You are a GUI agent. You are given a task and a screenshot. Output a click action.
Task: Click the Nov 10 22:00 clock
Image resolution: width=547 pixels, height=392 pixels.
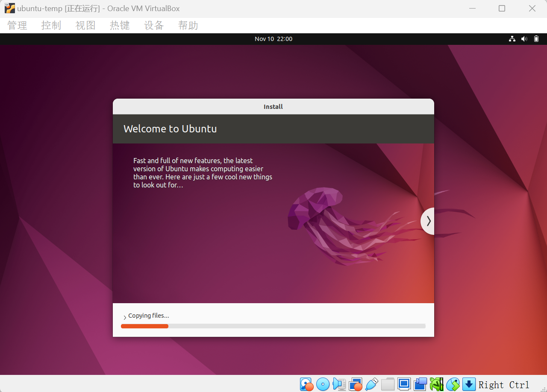(x=273, y=39)
